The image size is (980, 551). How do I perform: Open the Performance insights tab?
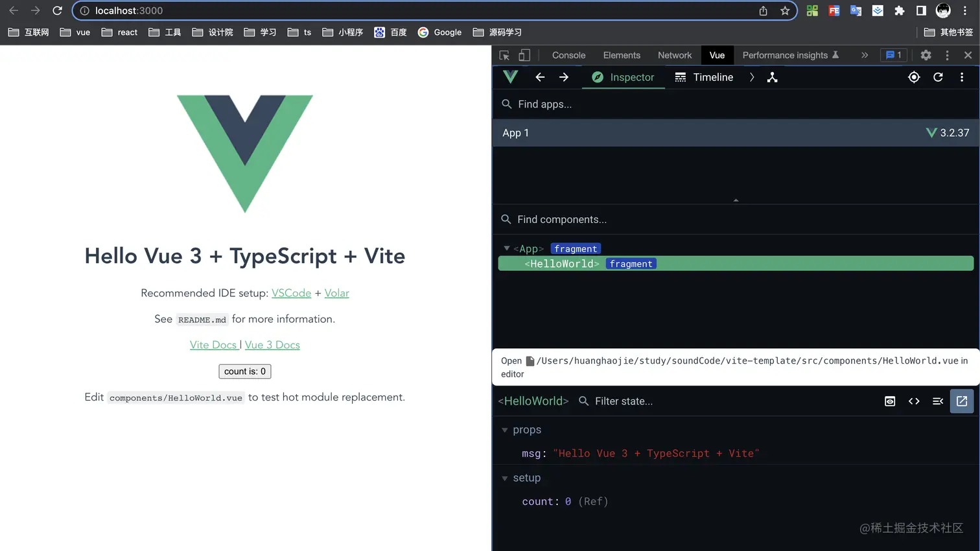(x=790, y=55)
